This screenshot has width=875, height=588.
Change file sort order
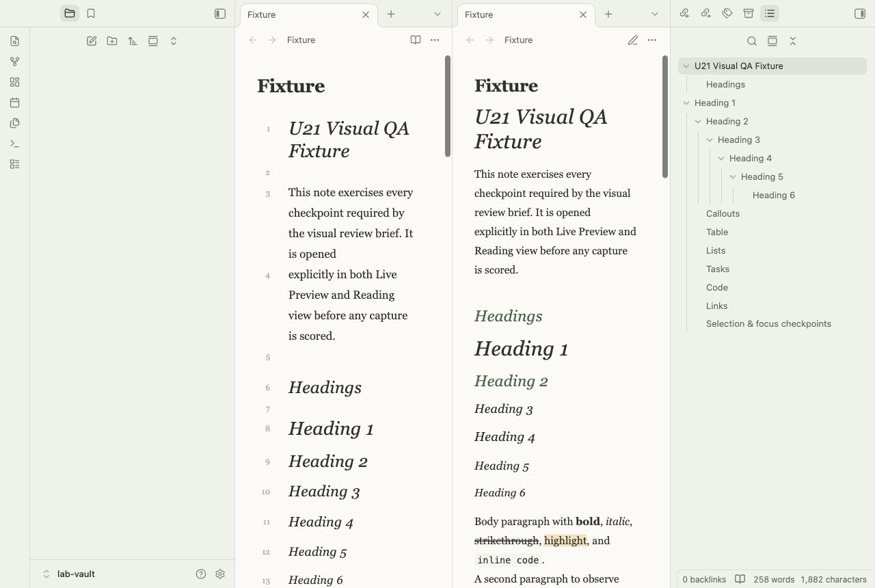[133, 41]
